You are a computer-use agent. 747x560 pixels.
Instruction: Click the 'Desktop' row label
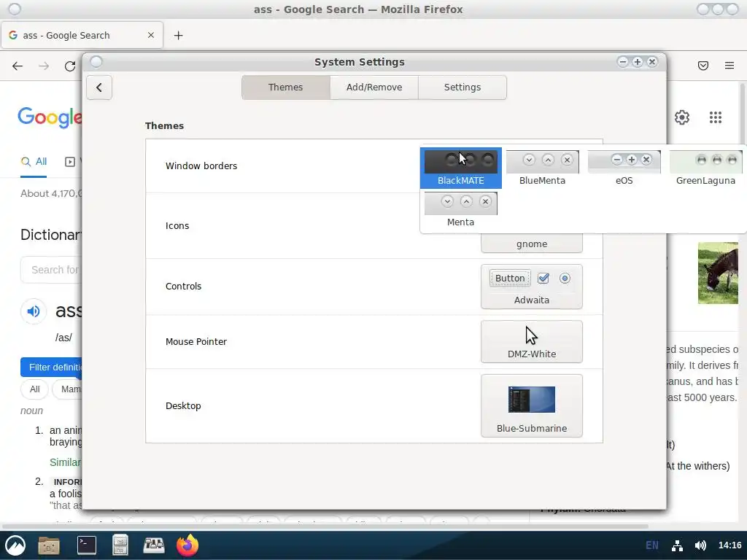183,405
